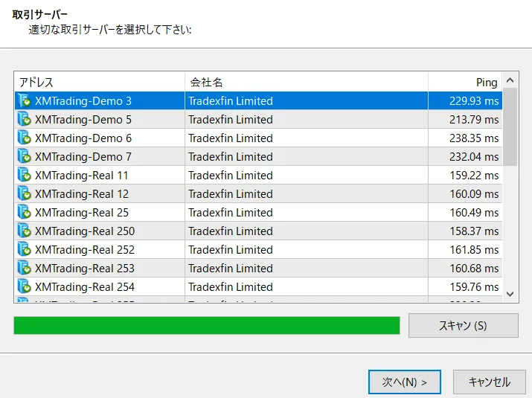Click Tradexfin Limited in the Real 11 row

[231, 176]
